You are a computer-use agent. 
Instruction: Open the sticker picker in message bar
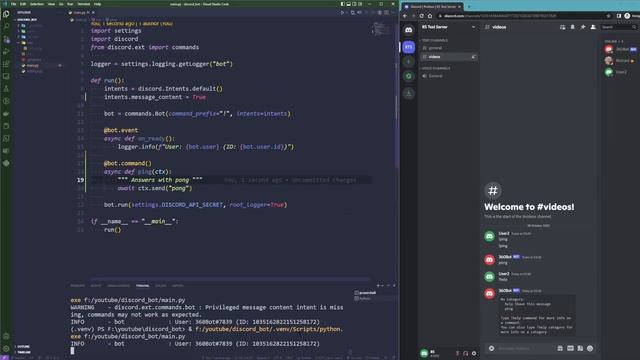point(580,348)
